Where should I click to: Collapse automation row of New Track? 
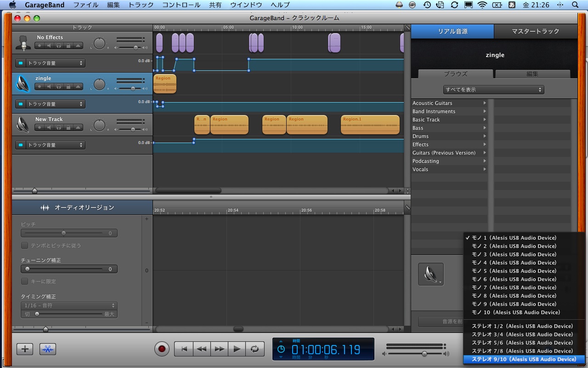click(x=78, y=127)
